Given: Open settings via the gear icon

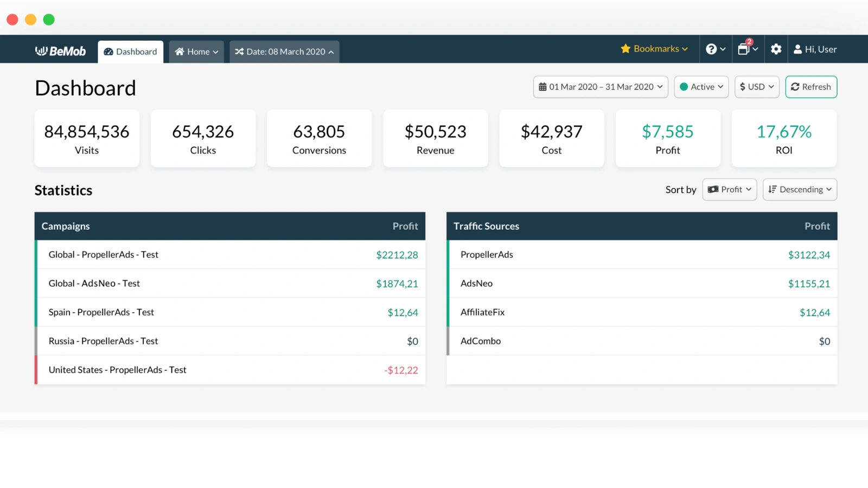Looking at the screenshot, I should (x=776, y=49).
